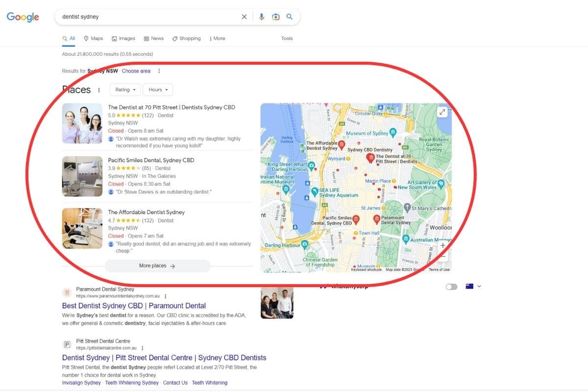Image resolution: width=588 pixels, height=392 pixels.
Task: Select the All tab
Action: point(69,38)
